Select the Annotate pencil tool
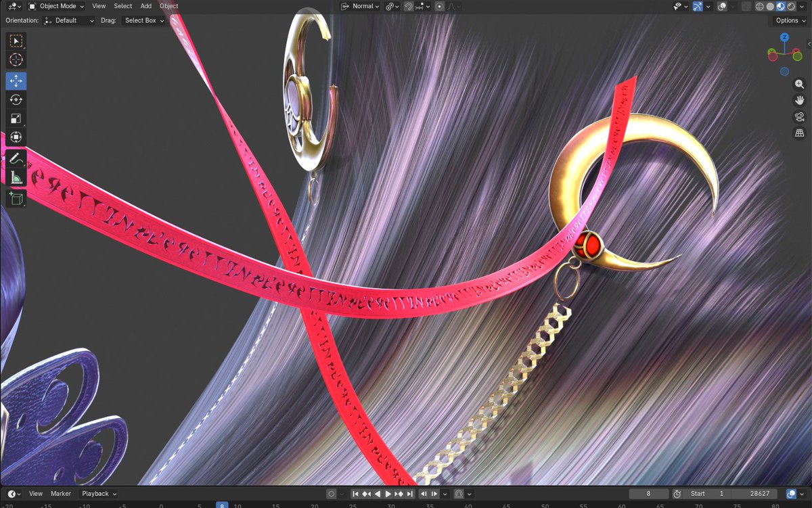 (x=16, y=158)
